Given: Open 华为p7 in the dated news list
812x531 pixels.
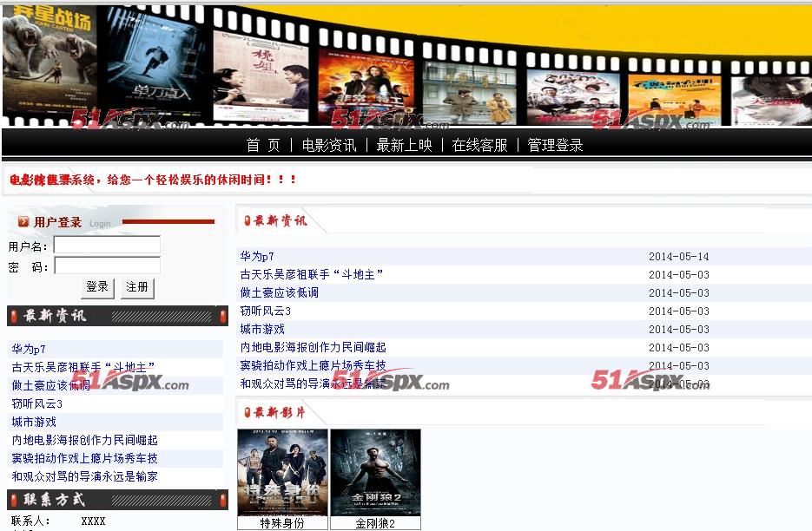Looking at the screenshot, I should pos(257,256).
